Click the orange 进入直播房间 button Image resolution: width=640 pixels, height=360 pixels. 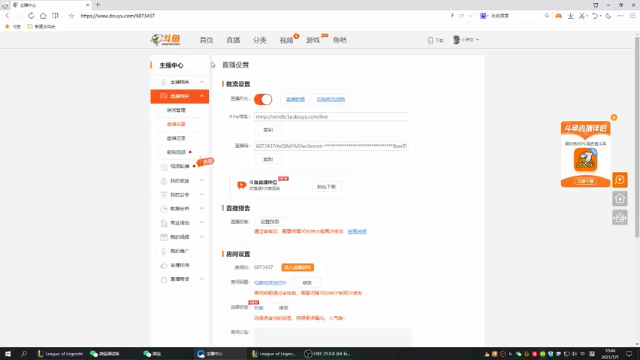(x=298, y=267)
